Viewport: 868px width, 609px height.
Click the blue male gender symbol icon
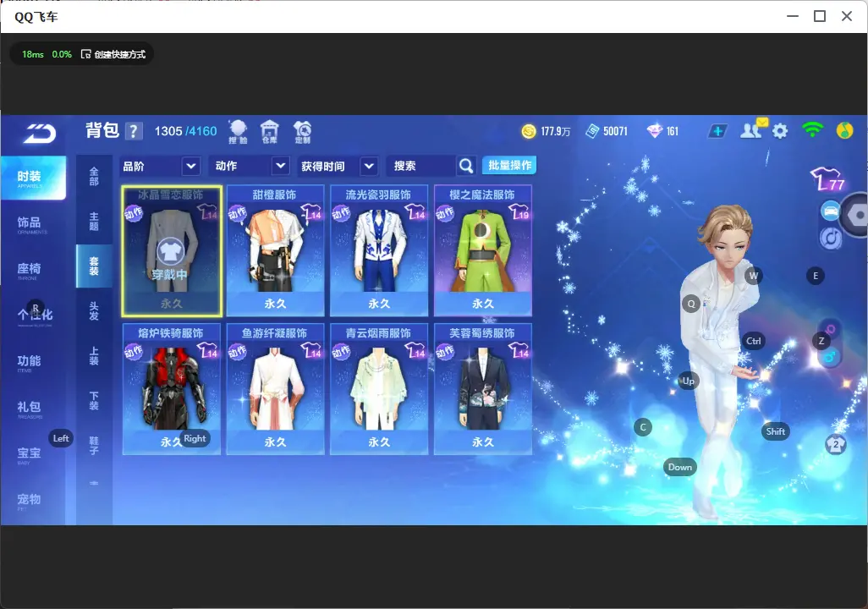(829, 357)
